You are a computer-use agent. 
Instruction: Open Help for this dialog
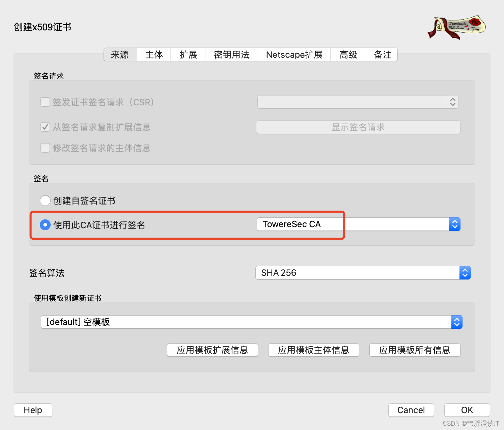click(33, 410)
